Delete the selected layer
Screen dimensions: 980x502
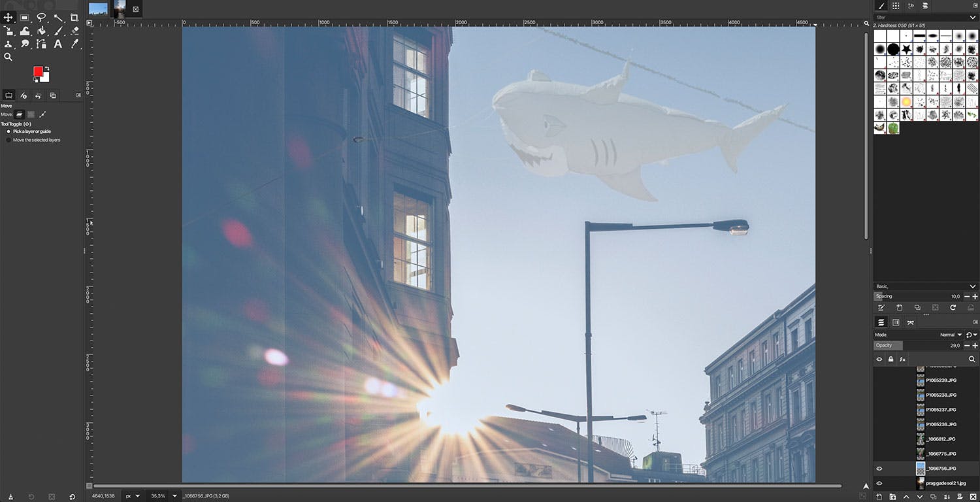point(972,497)
